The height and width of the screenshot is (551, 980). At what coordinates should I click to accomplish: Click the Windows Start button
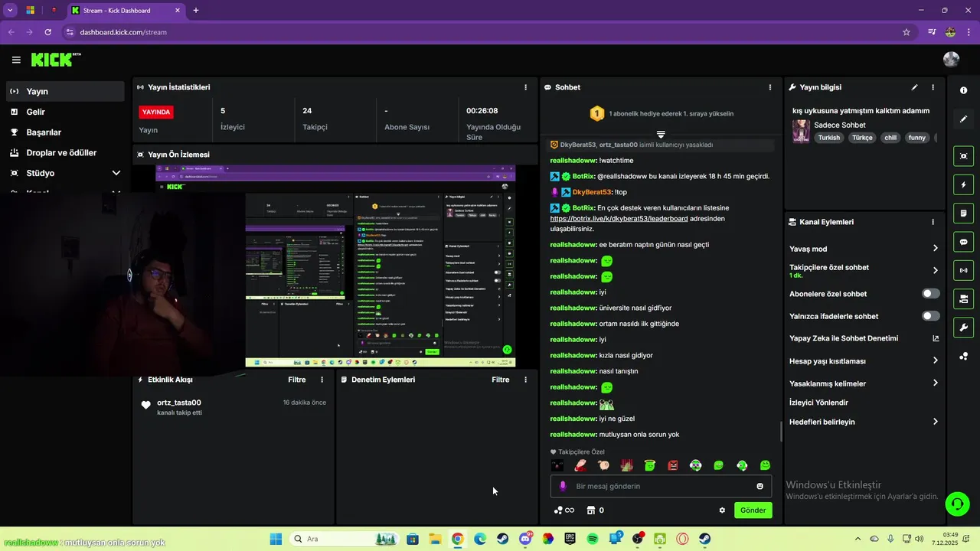[276, 539]
